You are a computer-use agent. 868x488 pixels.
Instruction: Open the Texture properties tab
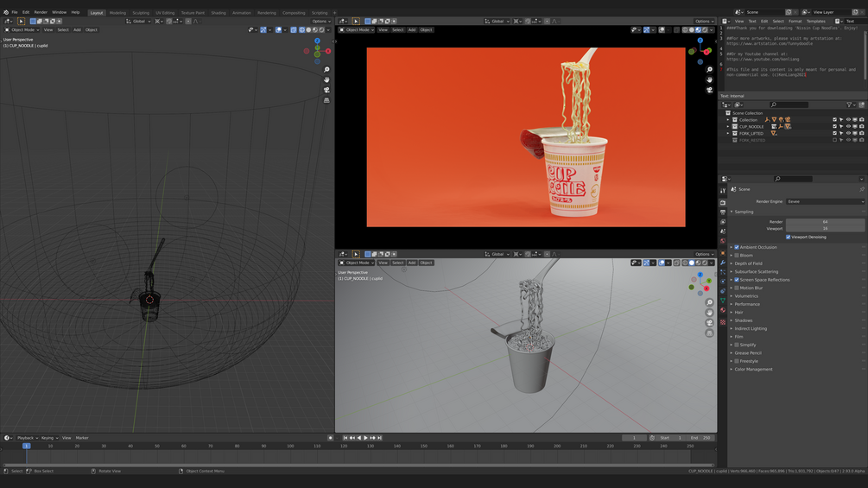click(722, 322)
